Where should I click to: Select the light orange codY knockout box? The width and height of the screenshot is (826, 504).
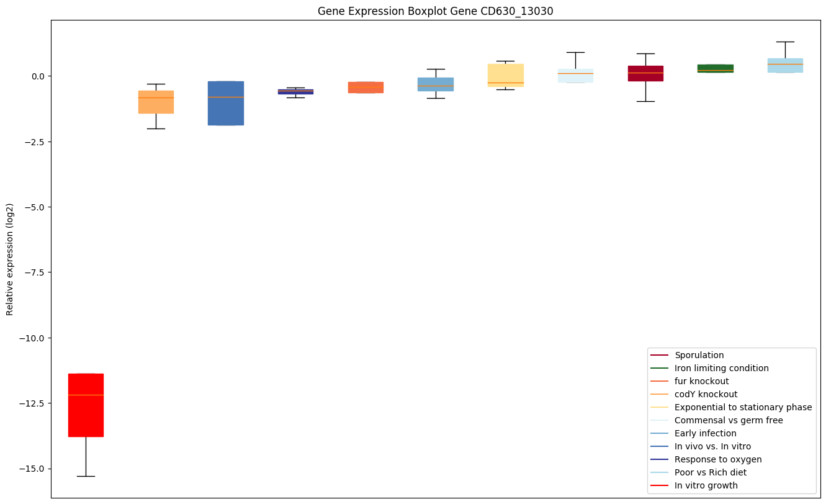tap(156, 102)
